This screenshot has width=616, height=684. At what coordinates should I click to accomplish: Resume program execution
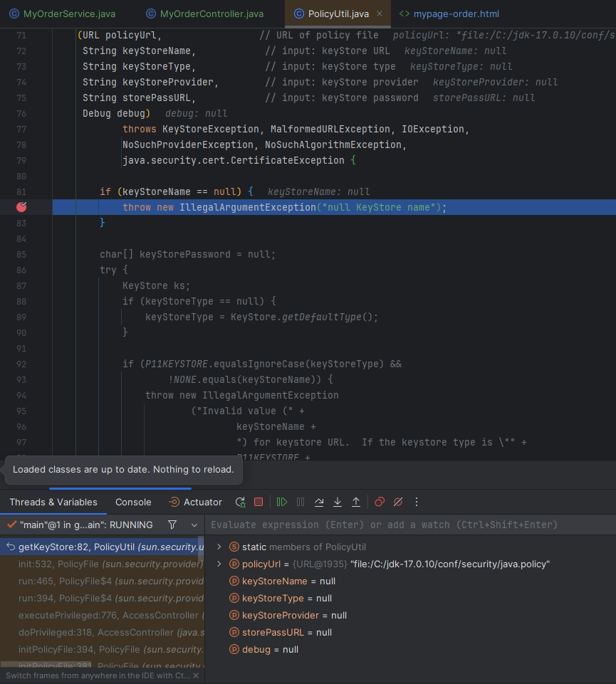tap(282, 502)
